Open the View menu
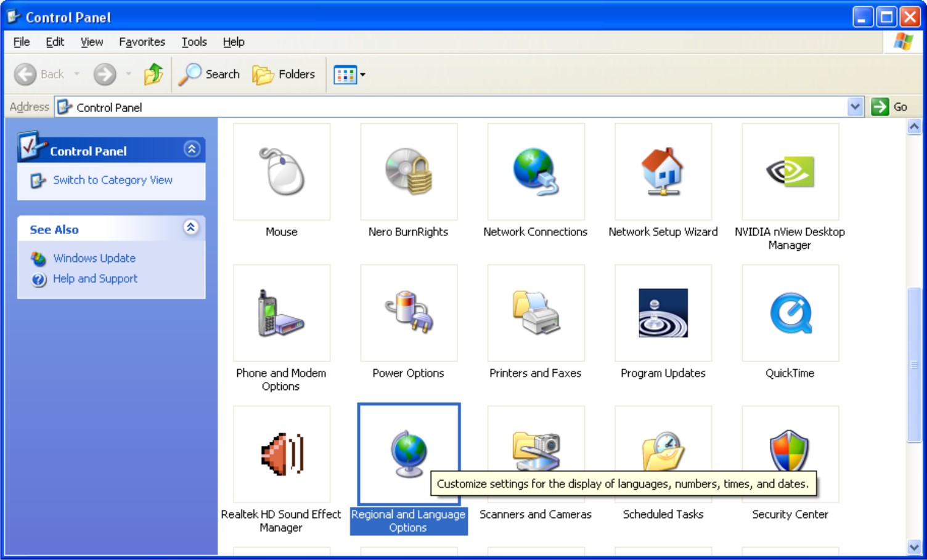Screen dimensions: 927x560 click(x=92, y=42)
